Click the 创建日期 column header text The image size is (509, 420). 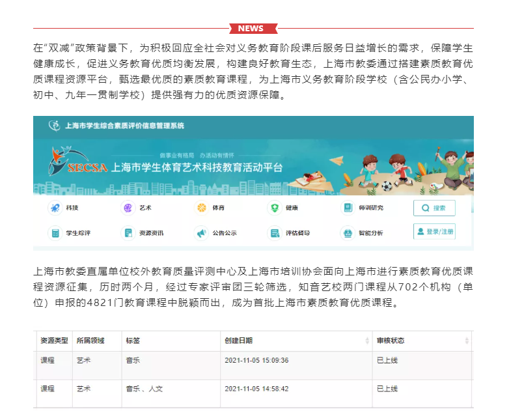(x=239, y=341)
